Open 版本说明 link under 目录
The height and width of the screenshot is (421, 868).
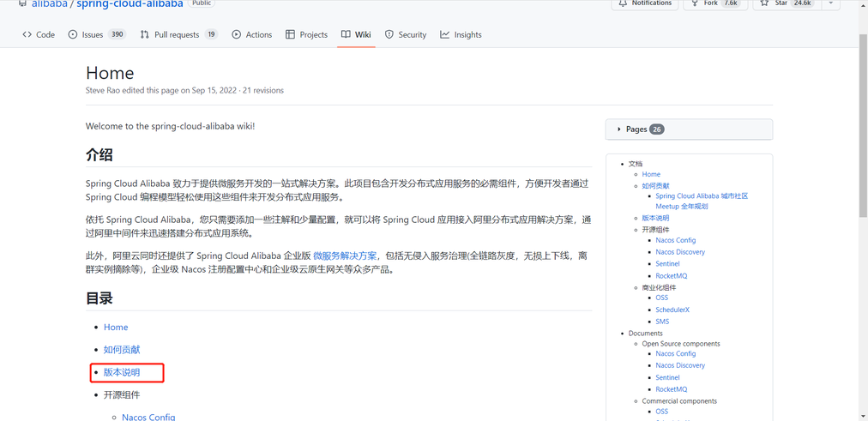tap(122, 372)
